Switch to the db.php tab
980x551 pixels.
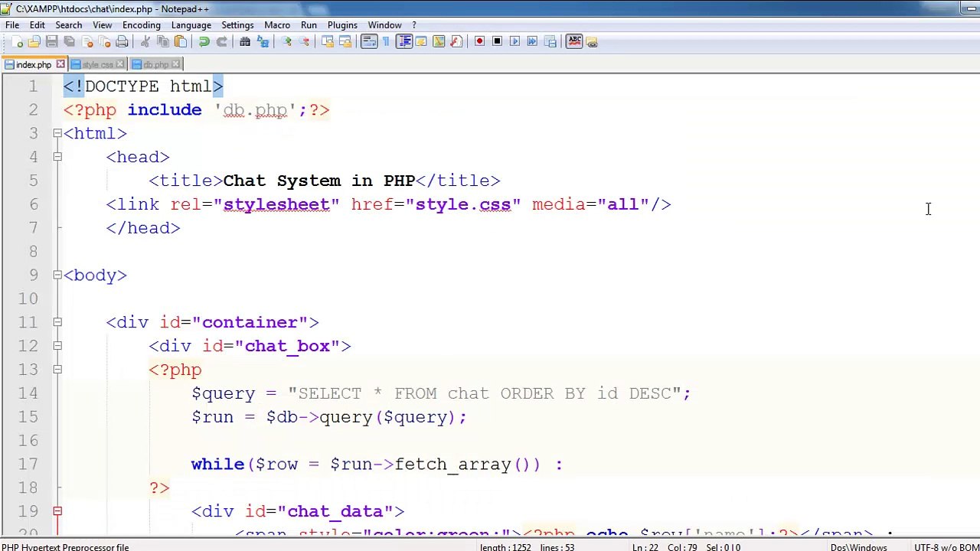point(155,65)
